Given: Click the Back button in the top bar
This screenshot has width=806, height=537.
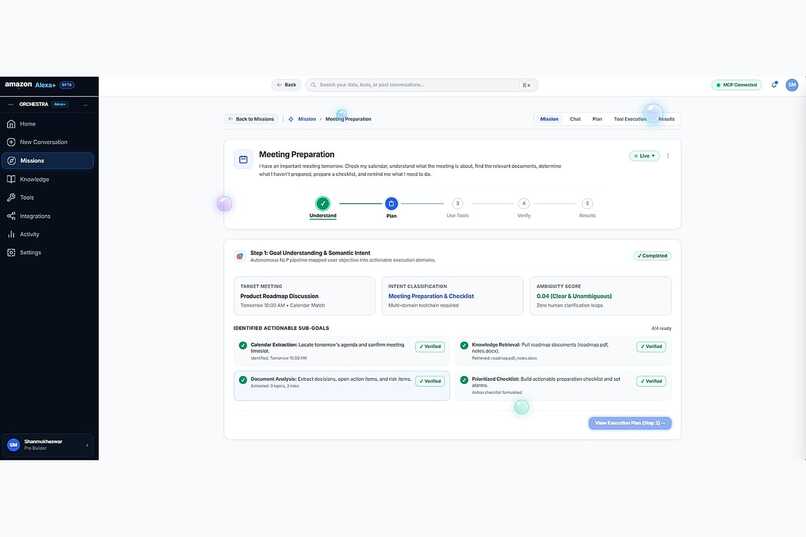Looking at the screenshot, I should tap(286, 85).
